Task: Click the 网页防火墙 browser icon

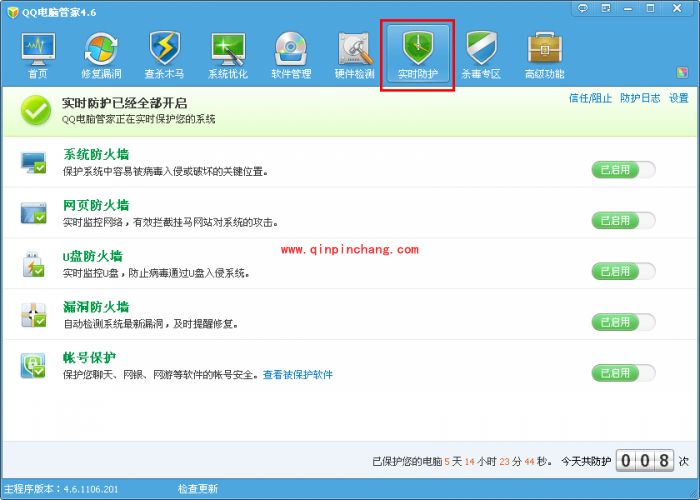Action: click(33, 213)
